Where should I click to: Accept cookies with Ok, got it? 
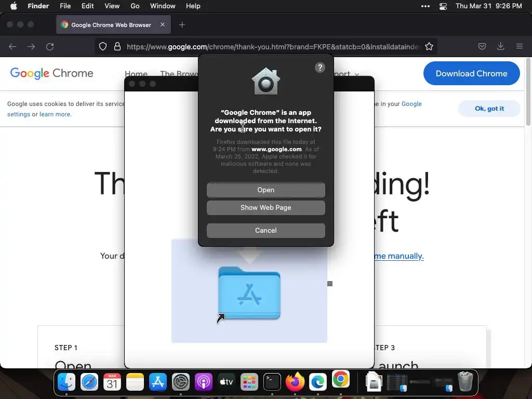(489, 109)
